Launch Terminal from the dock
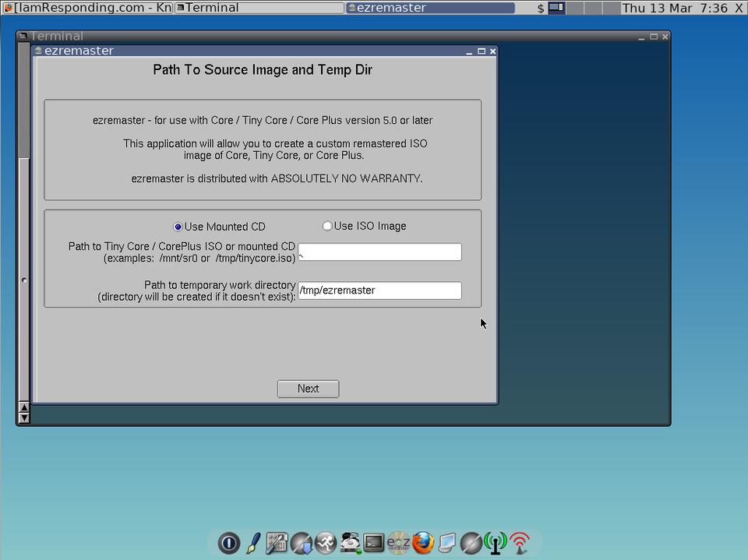This screenshot has height=560, width=748. [x=374, y=543]
